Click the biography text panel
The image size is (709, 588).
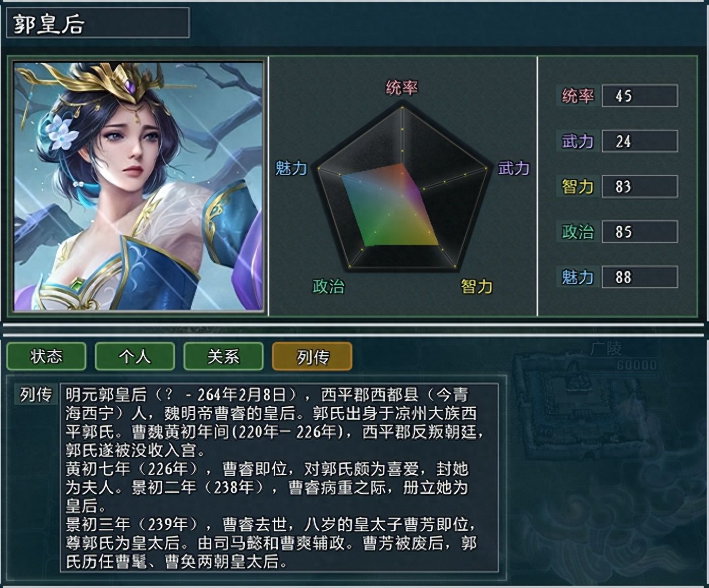[x=279, y=477]
